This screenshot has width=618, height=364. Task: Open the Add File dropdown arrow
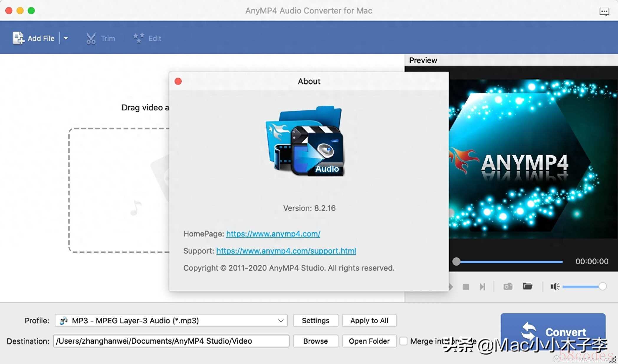(66, 38)
